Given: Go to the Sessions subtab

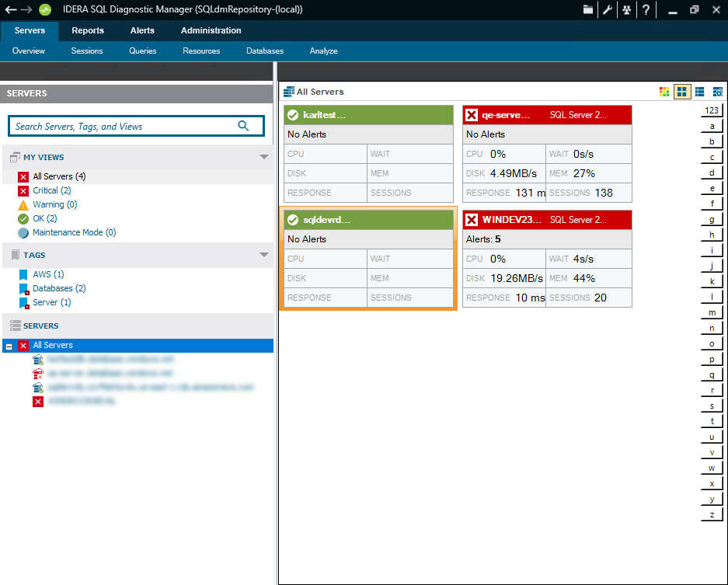Looking at the screenshot, I should (x=87, y=51).
